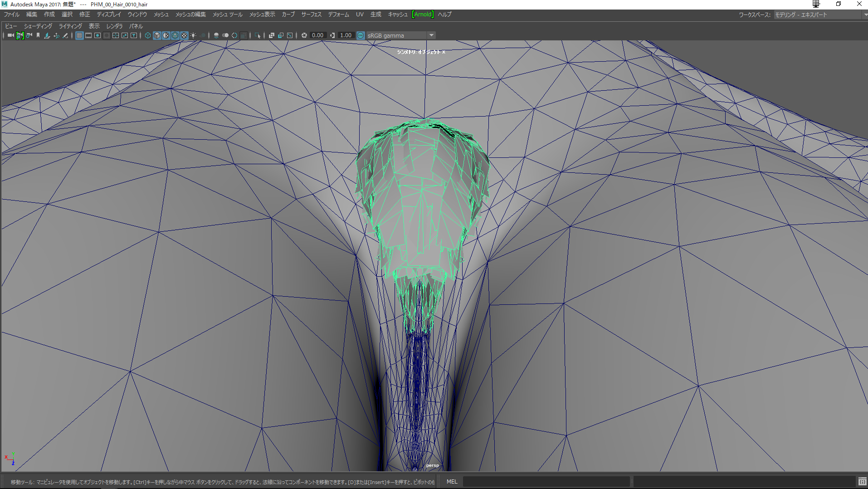The height and width of the screenshot is (489, 868).
Task: Toggle the film gate overlay
Action: pyautogui.click(x=88, y=35)
